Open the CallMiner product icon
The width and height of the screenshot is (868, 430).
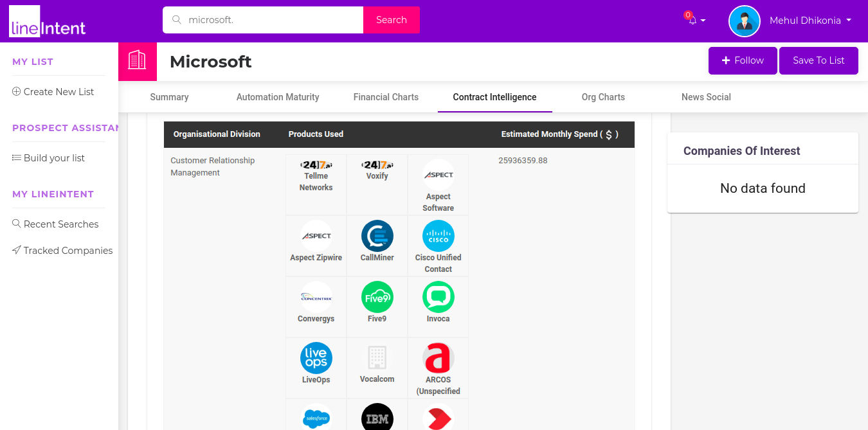click(377, 236)
